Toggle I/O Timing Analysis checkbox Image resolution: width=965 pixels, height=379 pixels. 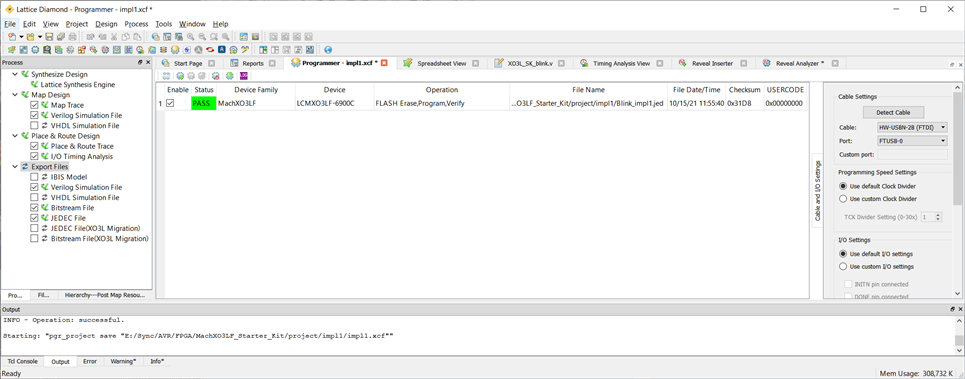point(34,156)
